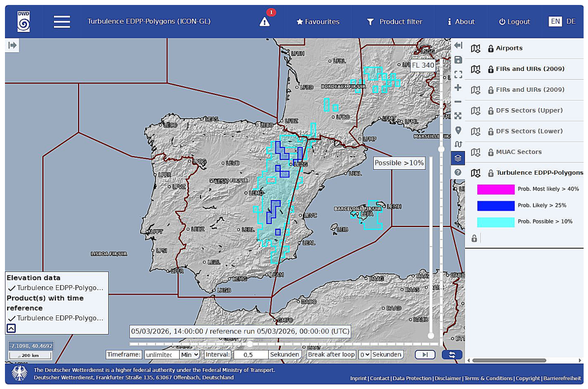Open the help question mark icon
The height and width of the screenshot is (389, 588).
[x=458, y=173]
